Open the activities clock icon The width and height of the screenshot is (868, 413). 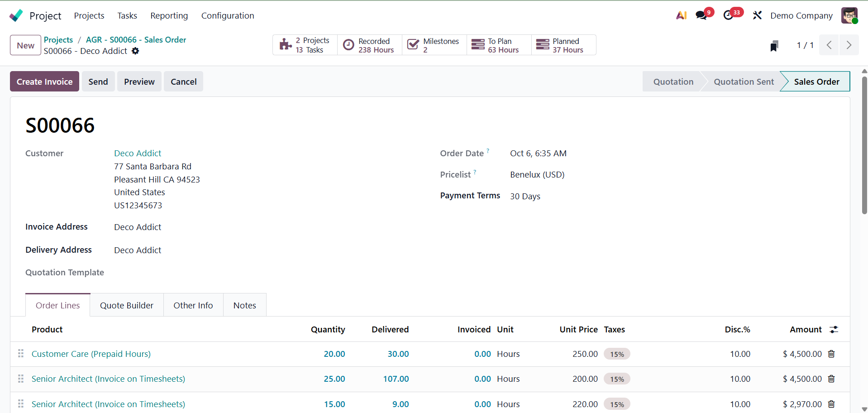pos(728,15)
